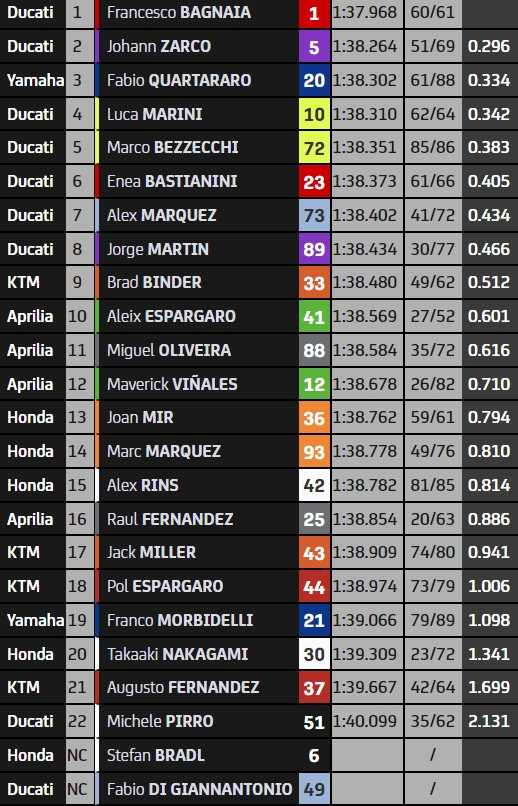Select the orange number 93 badge
Viewport: 518px width, 806px height.
tap(314, 452)
